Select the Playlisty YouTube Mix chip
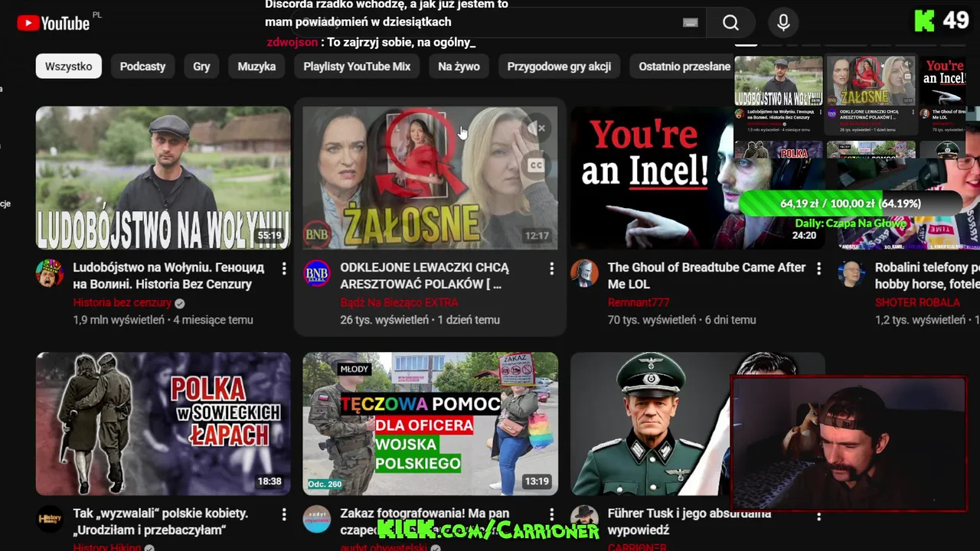Viewport: 980px width, 551px height. (x=357, y=67)
